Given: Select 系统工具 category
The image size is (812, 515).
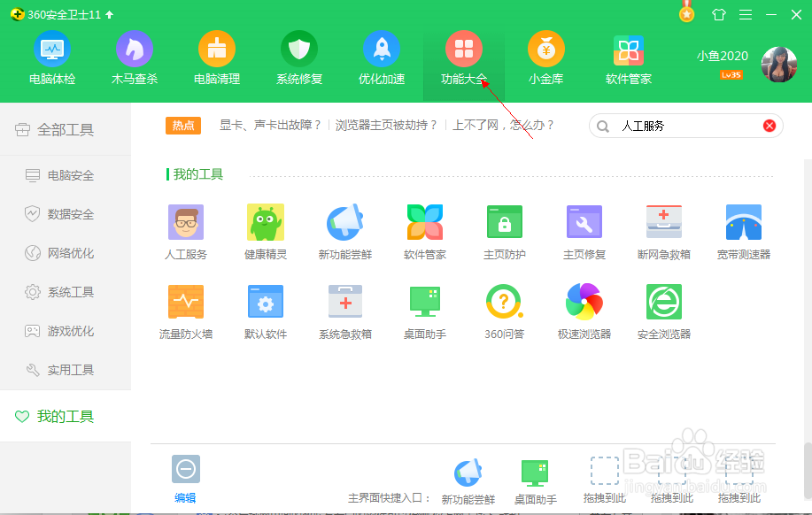Looking at the screenshot, I should (66, 292).
